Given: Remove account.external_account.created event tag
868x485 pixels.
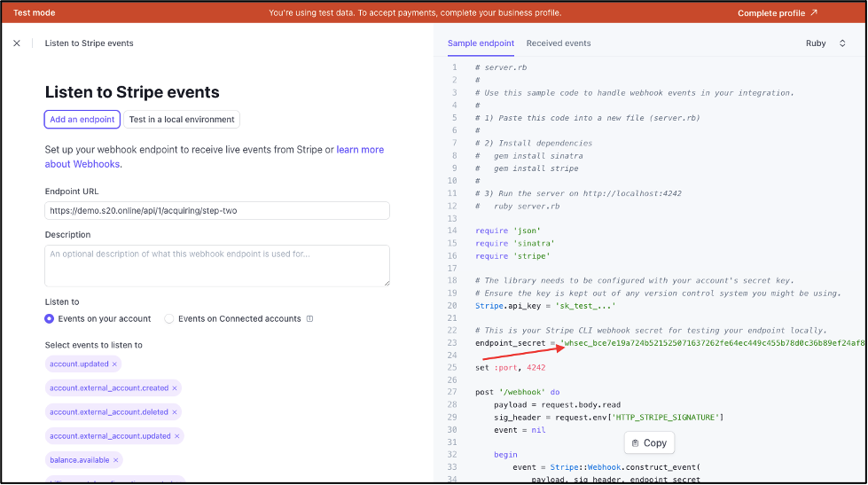Looking at the screenshot, I should [175, 388].
